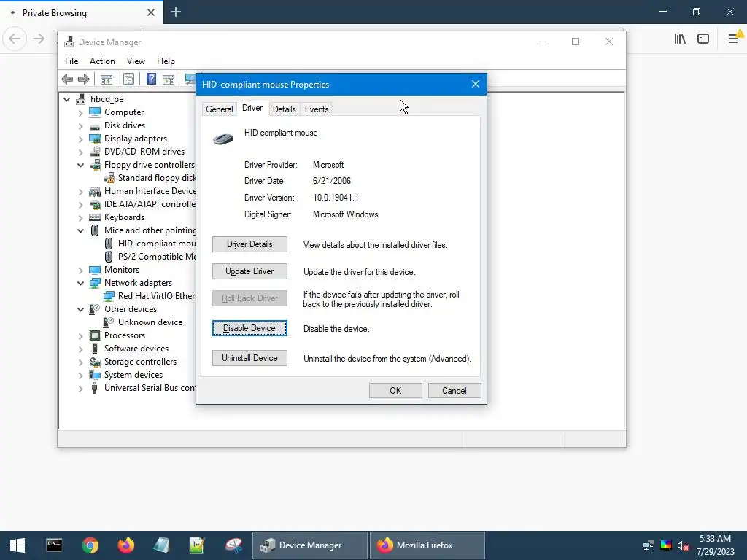Click the Show/Hide Console Tree toolbar icon
Viewport: 747px width, 560px height.
107,79
